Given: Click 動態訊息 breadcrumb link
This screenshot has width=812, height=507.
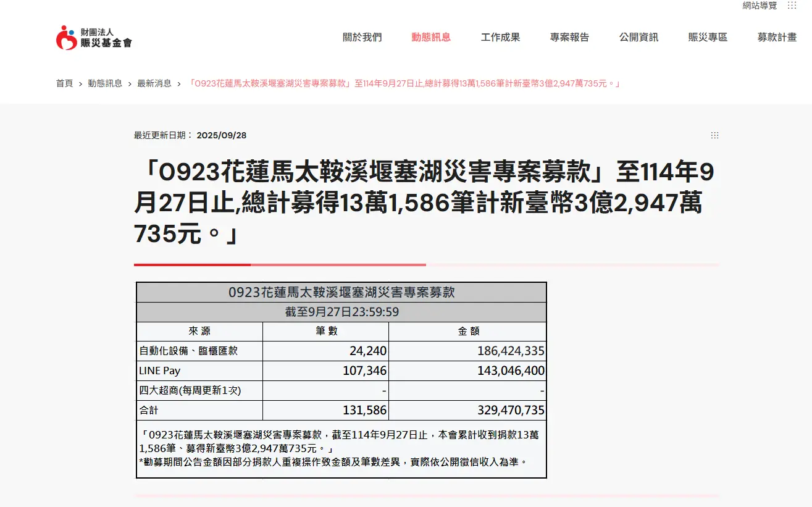Looking at the screenshot, I should pos(105,83).
